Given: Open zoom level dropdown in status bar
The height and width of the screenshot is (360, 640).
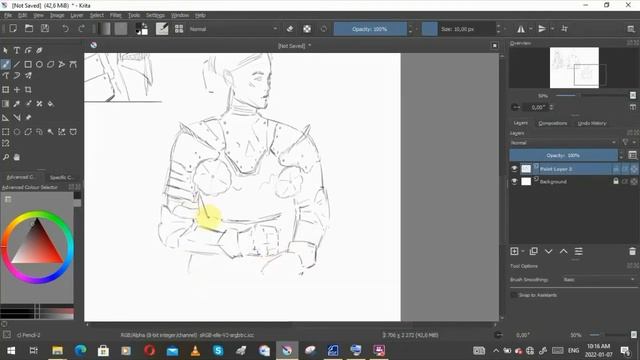Looking at the screenshot, I should 576,335.
